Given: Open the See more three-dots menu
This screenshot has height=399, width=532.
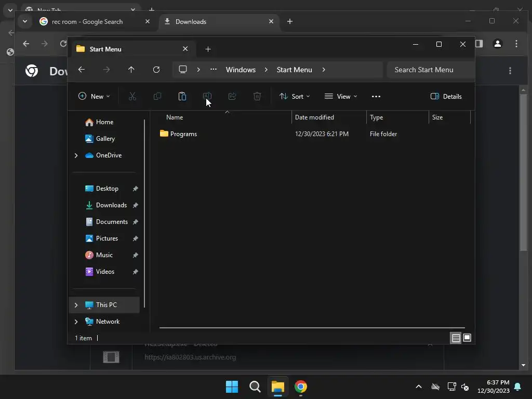Looking at the screenshot, I should [x=376, y=96].
